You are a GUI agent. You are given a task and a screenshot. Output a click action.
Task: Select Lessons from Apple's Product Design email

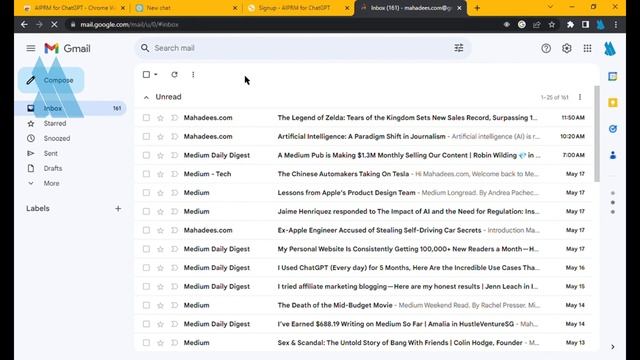coord(146,193)
